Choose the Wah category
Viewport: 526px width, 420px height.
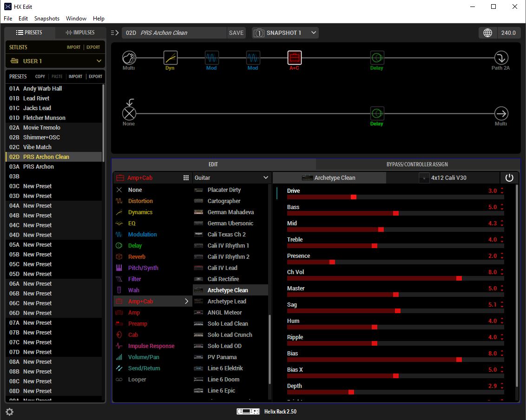[152, 290]
